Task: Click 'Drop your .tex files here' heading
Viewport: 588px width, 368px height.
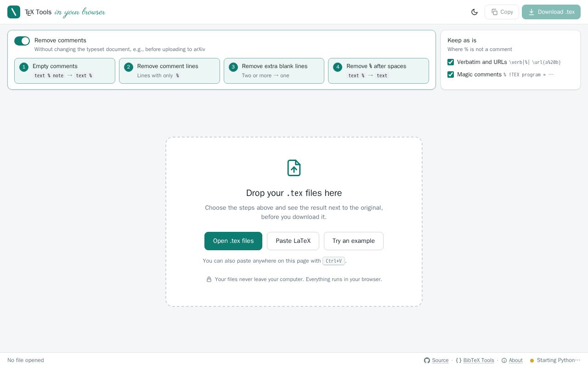Action: point(294,193)
